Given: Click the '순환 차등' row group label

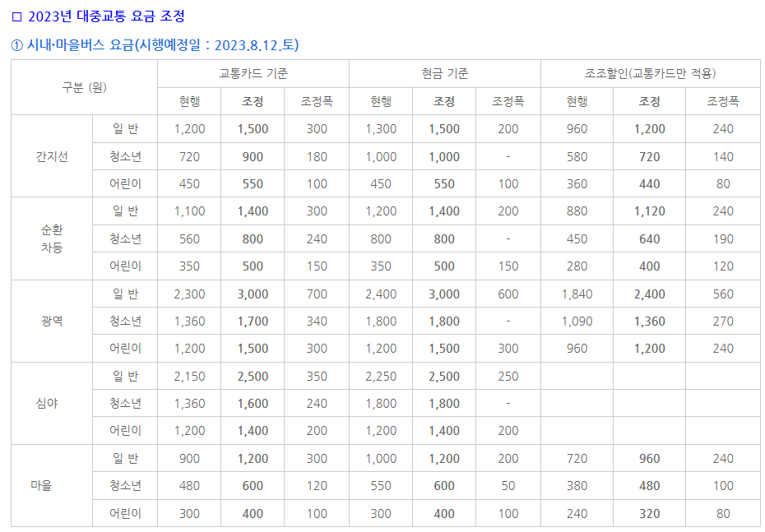Looking at the screenshot, I should click(52, 239).
